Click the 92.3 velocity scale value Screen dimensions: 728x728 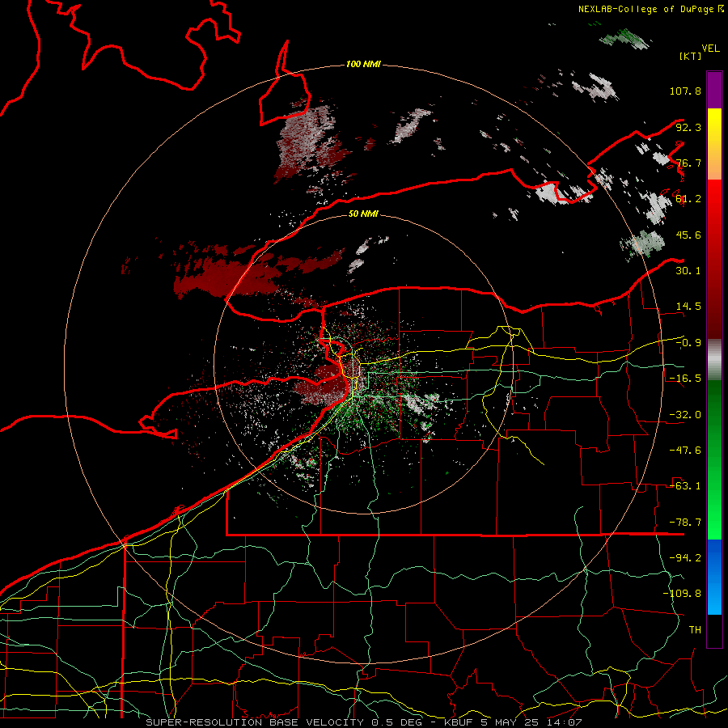click(688, 127)
